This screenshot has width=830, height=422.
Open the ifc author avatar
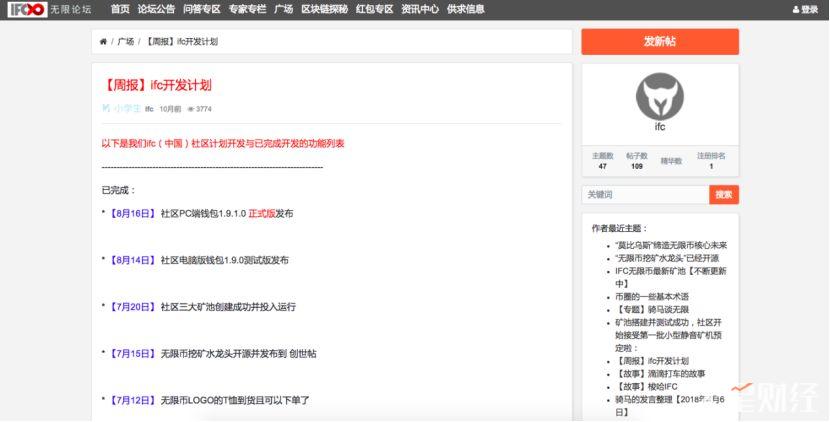click(660, 97)
